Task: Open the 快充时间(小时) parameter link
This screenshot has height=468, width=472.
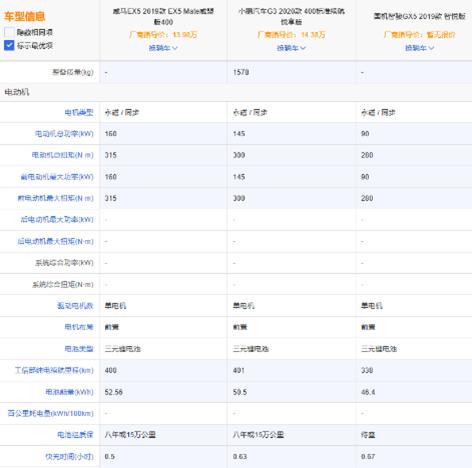Action: coord(69,456)
